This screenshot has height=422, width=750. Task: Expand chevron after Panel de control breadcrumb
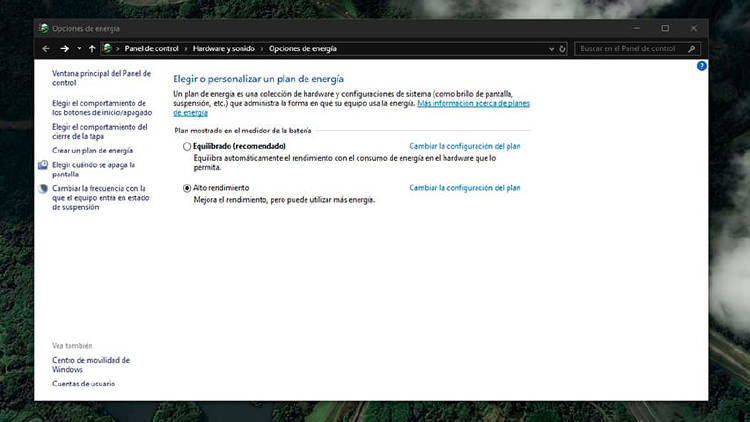[185, 48]
